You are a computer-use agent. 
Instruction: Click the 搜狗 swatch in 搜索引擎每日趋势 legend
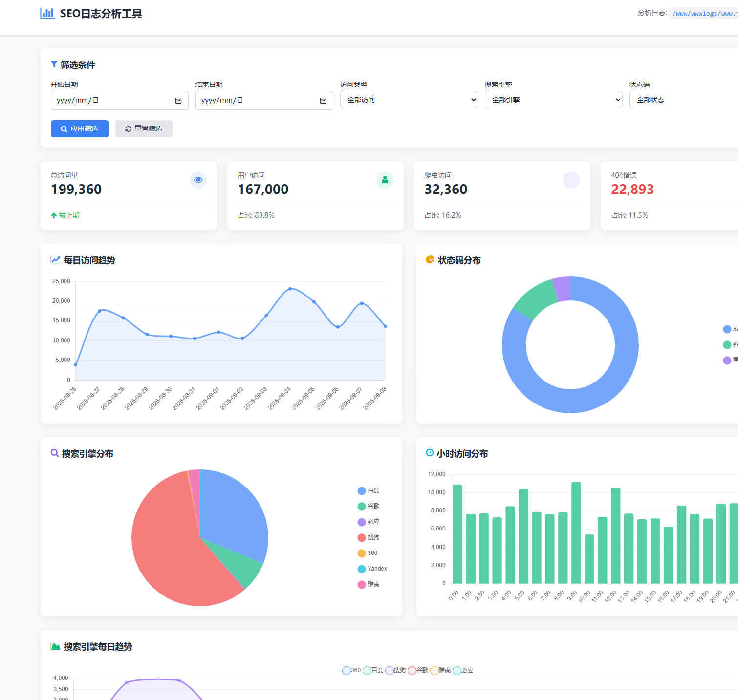point(390,670)
